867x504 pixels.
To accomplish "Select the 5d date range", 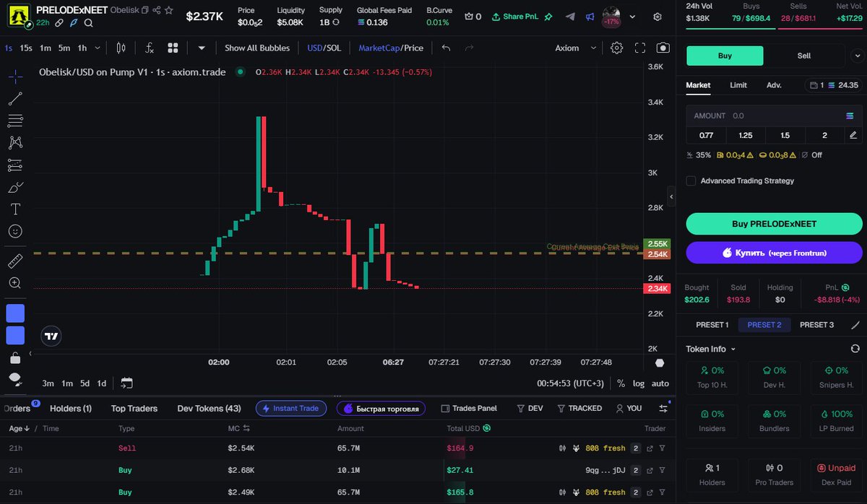I will click(85, 383).
